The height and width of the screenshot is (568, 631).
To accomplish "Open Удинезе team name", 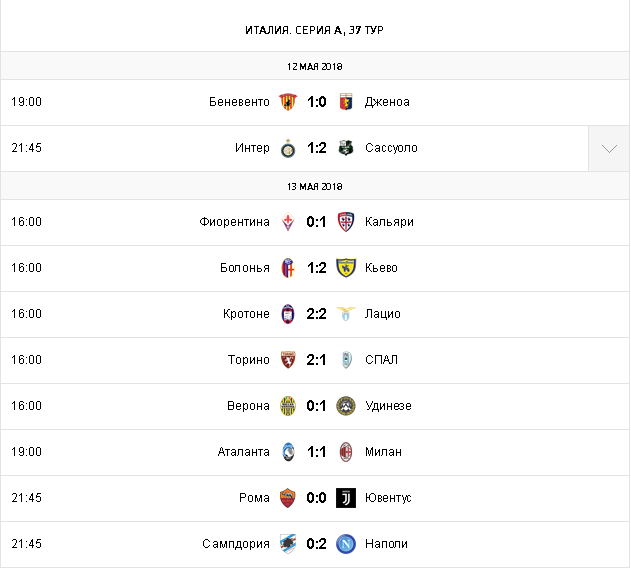I will pos(389,406).
